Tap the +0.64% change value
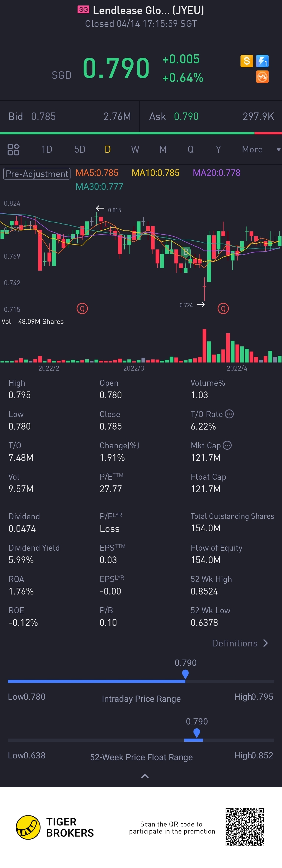Image resolution: width=282 pixels, height=868 pixels. point(183,78)
